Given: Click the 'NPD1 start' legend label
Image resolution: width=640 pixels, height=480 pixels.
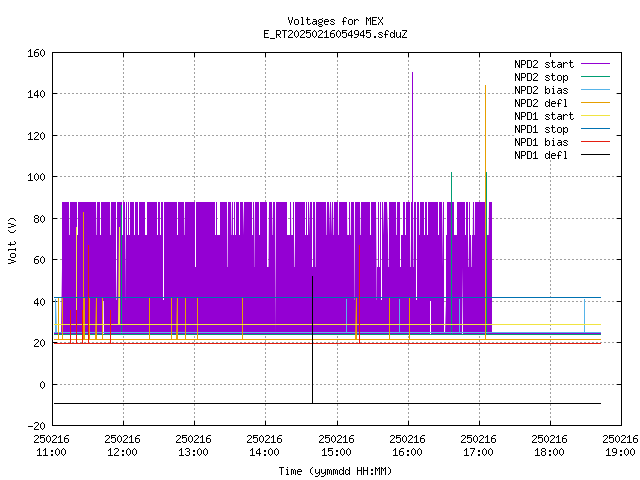Looking at the screenshot, I should 544,116.
